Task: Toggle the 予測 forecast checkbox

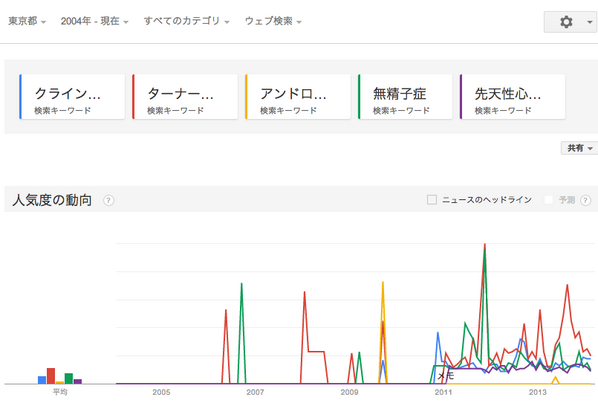Action: pyautogui.click(x=548, y=200)
